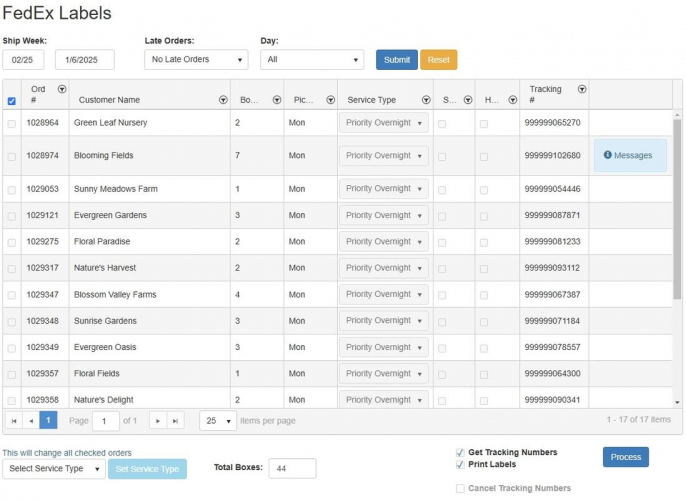This screenshot has height=500, width=686.
Task: Click customer name Evergreen Oasis
Action: click(x=105, y=347)
